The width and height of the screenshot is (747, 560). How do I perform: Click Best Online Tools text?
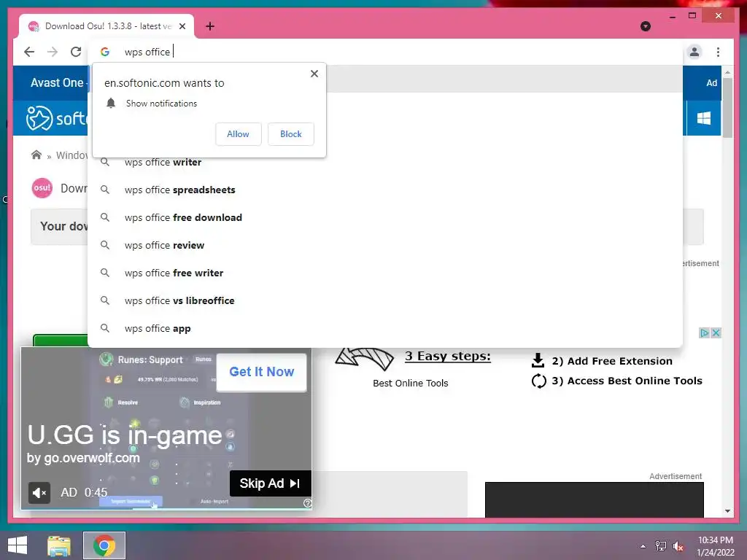[410, 384]
